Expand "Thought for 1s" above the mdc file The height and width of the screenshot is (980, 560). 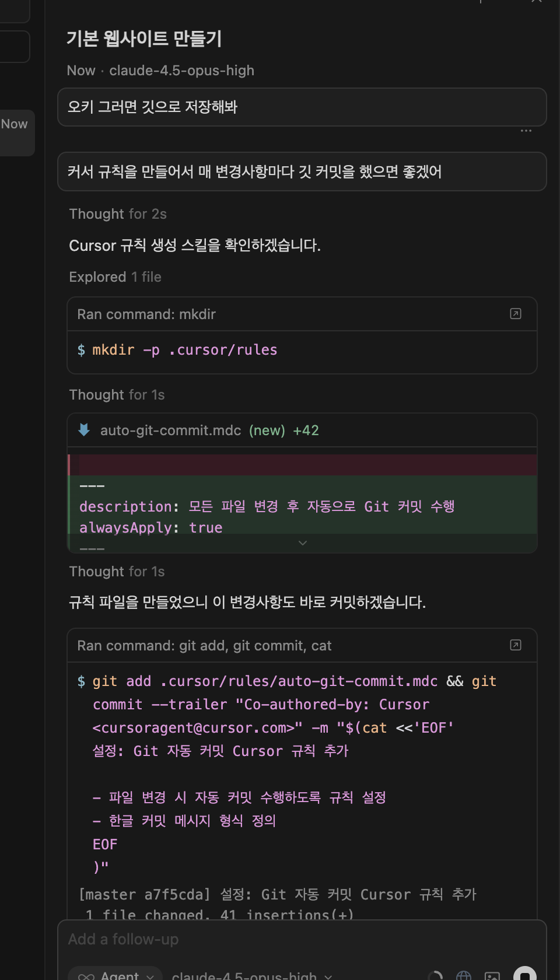(117, 395)
